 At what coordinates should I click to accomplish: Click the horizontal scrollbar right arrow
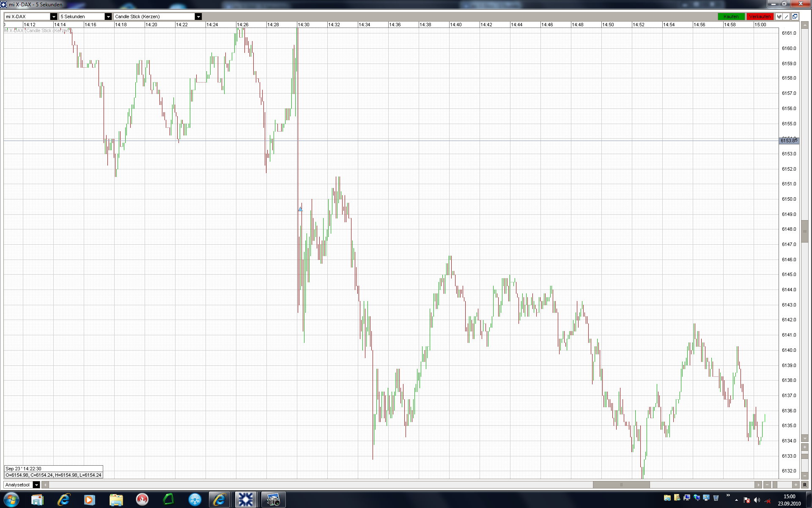758,485
